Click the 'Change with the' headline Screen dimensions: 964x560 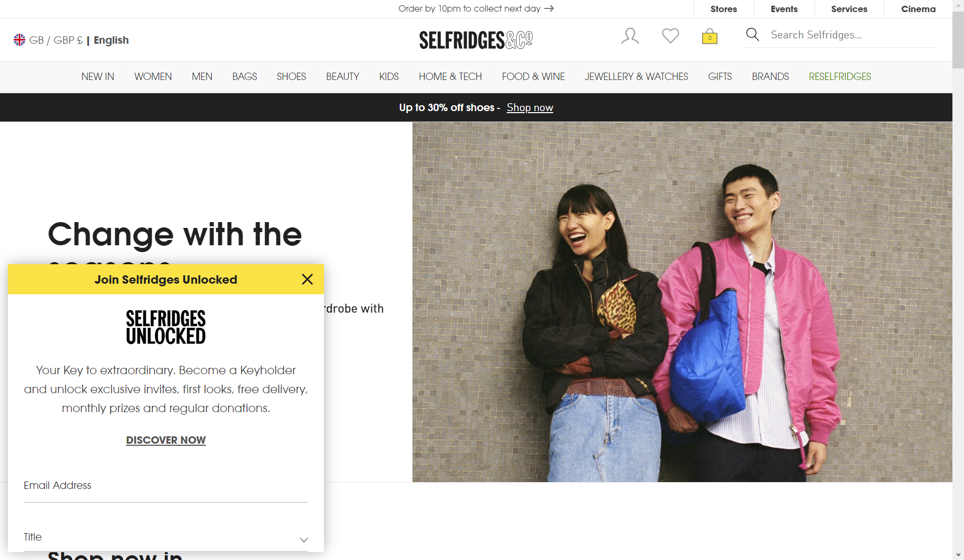(x=175, y=234)
